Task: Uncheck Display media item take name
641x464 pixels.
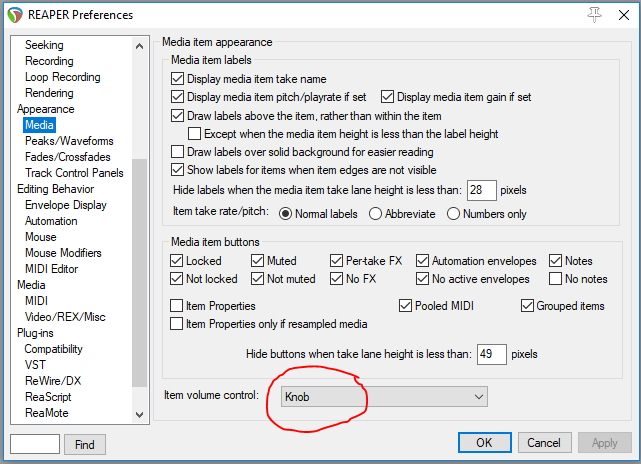Action: coord(177,78)
